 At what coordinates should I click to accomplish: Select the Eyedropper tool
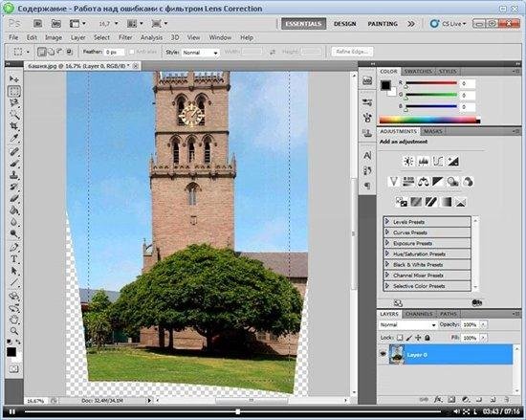pyautogui.click(x=13, y=138)
